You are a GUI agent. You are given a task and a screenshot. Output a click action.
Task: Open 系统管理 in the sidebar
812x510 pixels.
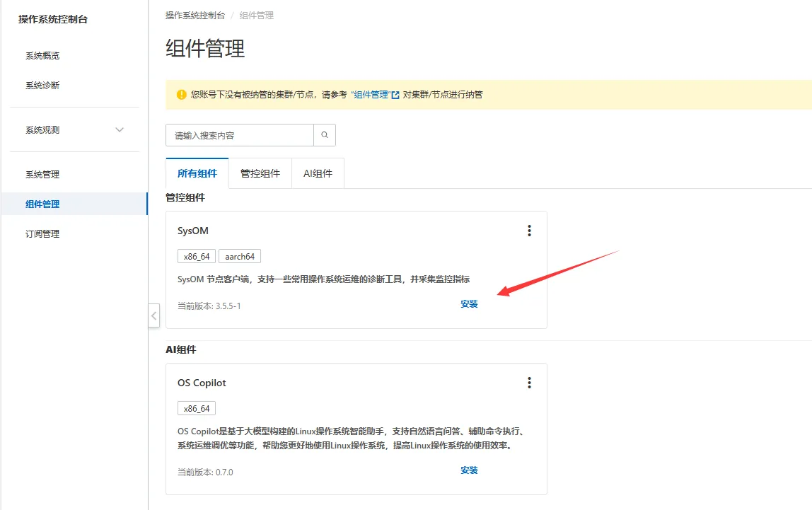click(42, 175)
